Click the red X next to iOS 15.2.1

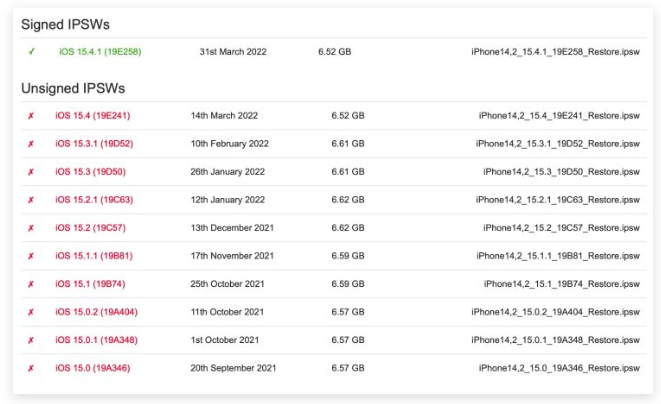31,200
